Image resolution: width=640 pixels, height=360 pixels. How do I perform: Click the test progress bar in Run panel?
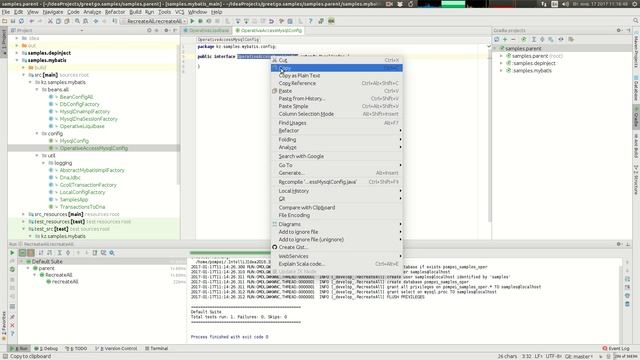[x=231, y=253]
